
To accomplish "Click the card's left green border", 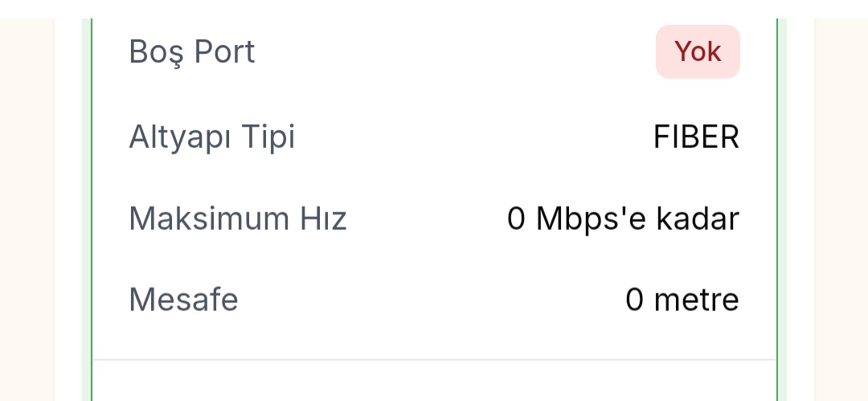I will (x=92, y=201).
